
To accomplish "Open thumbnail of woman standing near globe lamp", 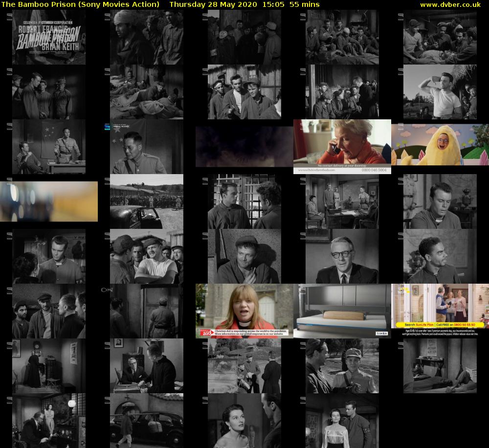I will click(48, 421).
